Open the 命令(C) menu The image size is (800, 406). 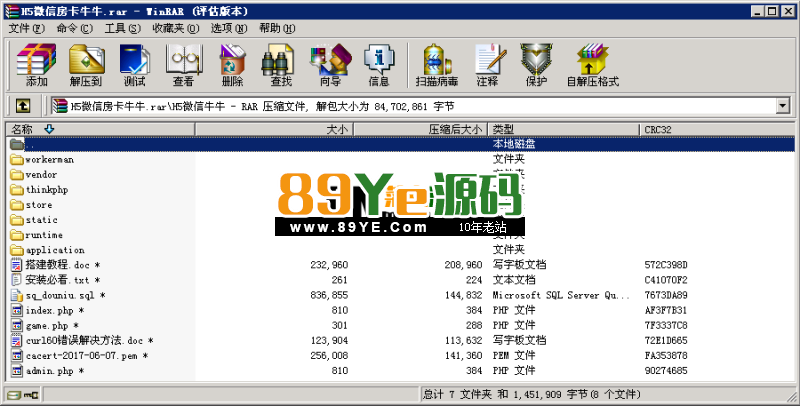pos(74,29)
